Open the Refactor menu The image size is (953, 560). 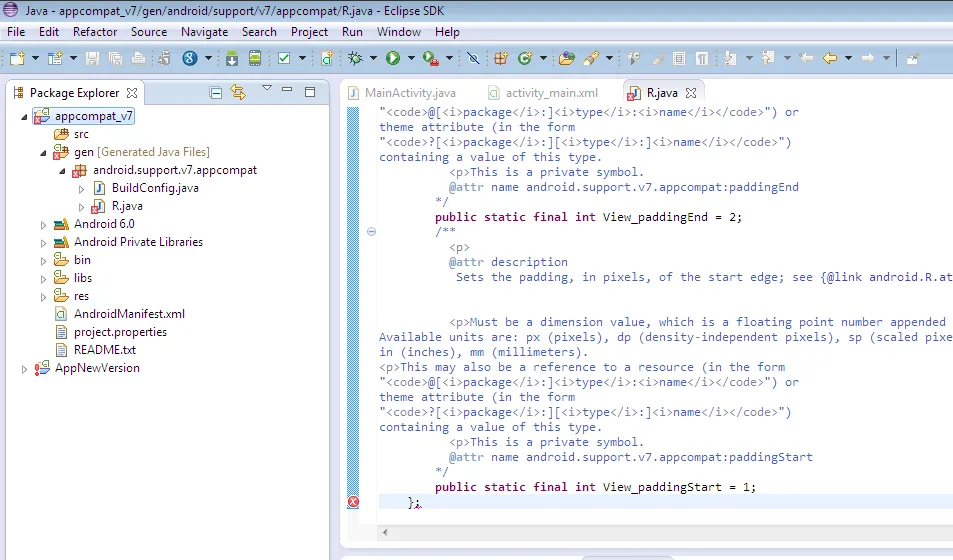[x=95, y=32]
